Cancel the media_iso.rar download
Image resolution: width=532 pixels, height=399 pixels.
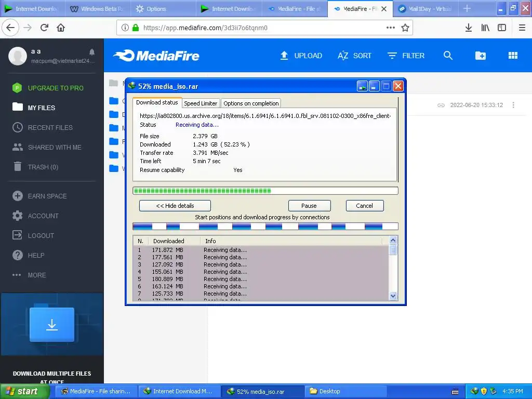click(x=365, y=206)
